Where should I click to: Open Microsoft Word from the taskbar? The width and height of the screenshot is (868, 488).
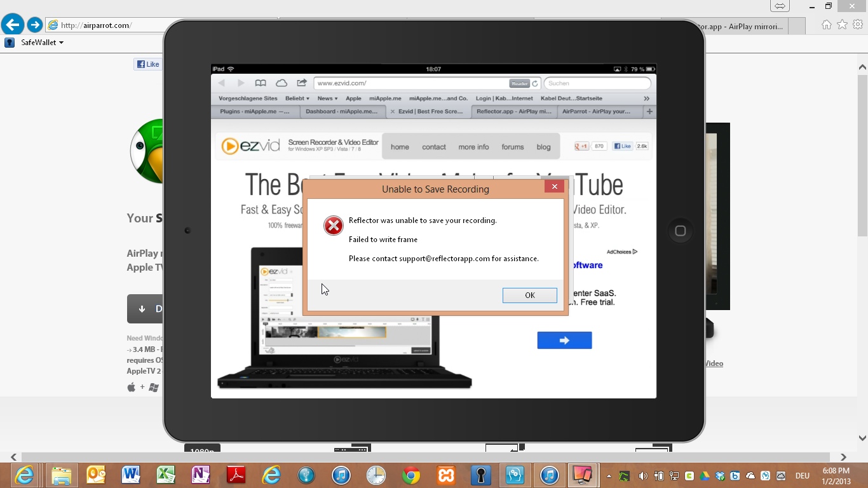click(x=131, y=475)
